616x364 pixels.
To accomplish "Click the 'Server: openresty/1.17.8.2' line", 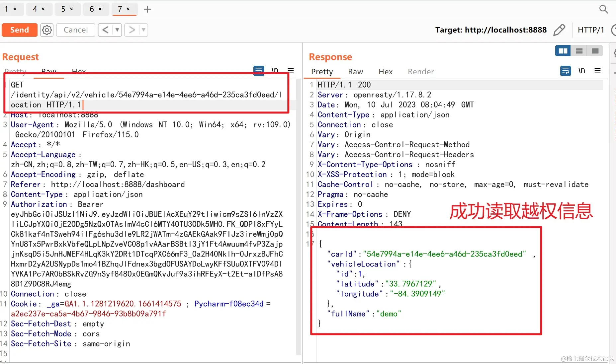I will click(x=374, y=95).
